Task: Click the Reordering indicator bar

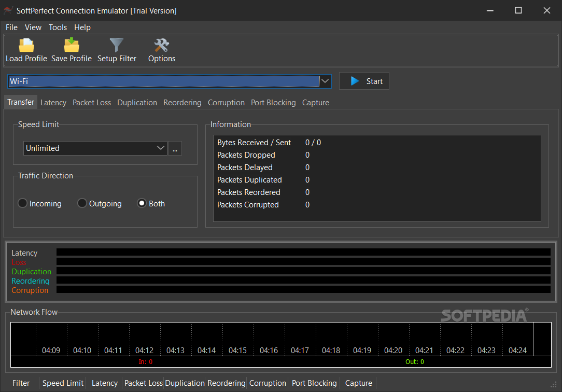Action: click(x=303, y=280)
